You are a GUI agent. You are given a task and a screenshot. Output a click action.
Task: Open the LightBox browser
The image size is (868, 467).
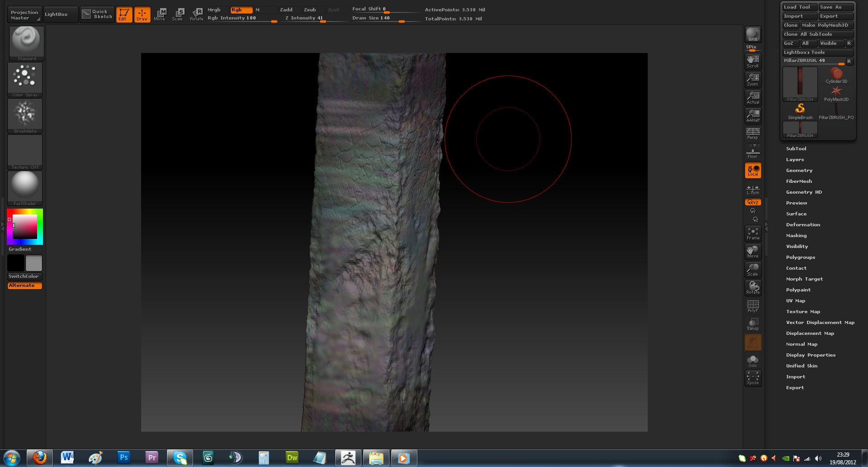click(60, 14)
